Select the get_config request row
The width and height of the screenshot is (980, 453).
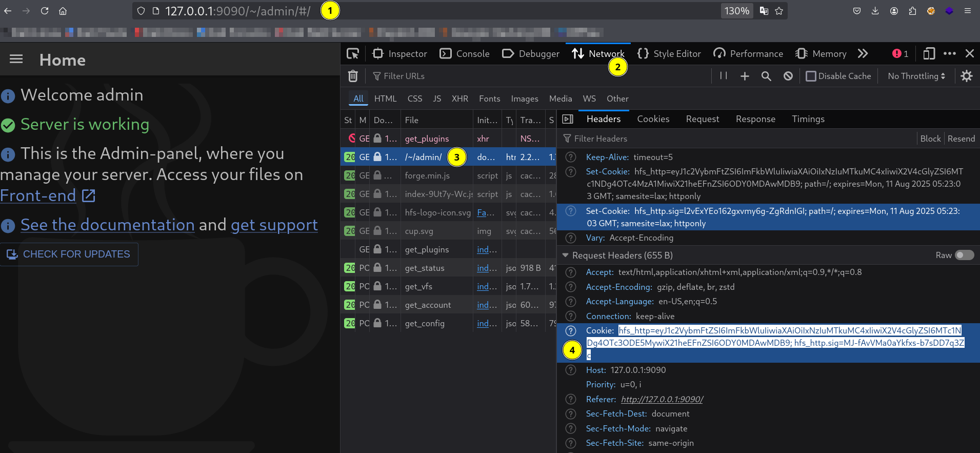449,323
